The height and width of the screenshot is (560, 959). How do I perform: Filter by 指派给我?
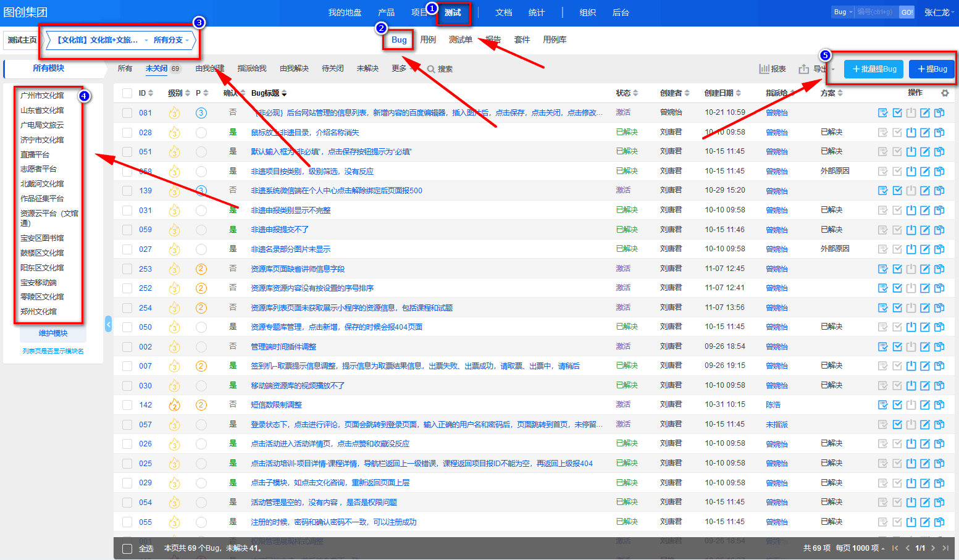(252, 69)
